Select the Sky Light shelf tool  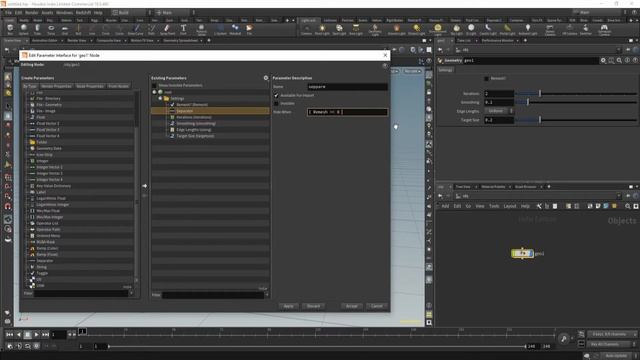tap(456, 29)
